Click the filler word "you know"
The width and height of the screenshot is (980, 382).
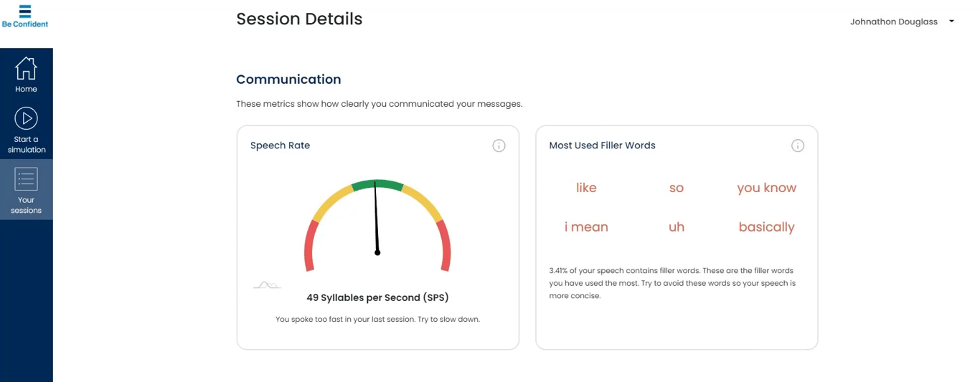pyautogui.click(x=766, y=188)
